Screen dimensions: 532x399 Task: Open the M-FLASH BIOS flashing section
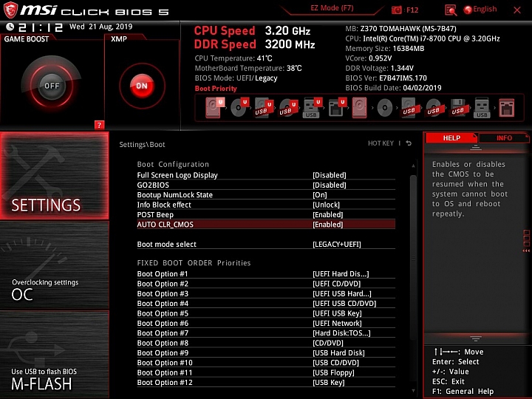54,354
